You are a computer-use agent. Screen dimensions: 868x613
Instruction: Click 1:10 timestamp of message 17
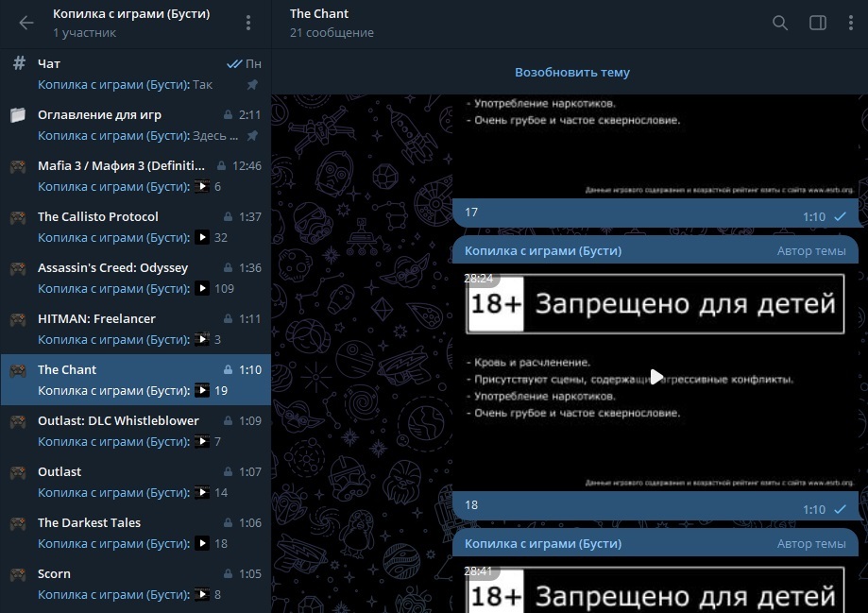[x=814, y=217]
